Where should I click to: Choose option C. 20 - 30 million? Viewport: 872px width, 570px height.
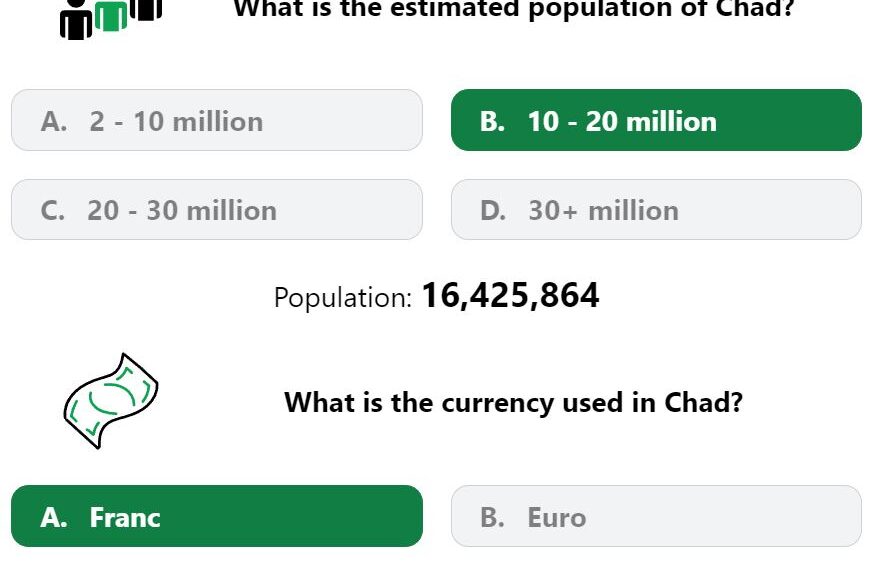[x=217, y=210]
